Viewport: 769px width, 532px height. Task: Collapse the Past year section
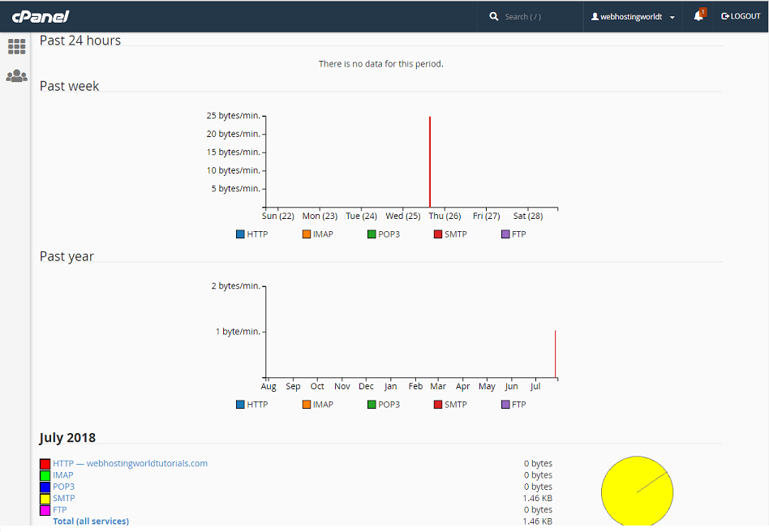[67, 256]
